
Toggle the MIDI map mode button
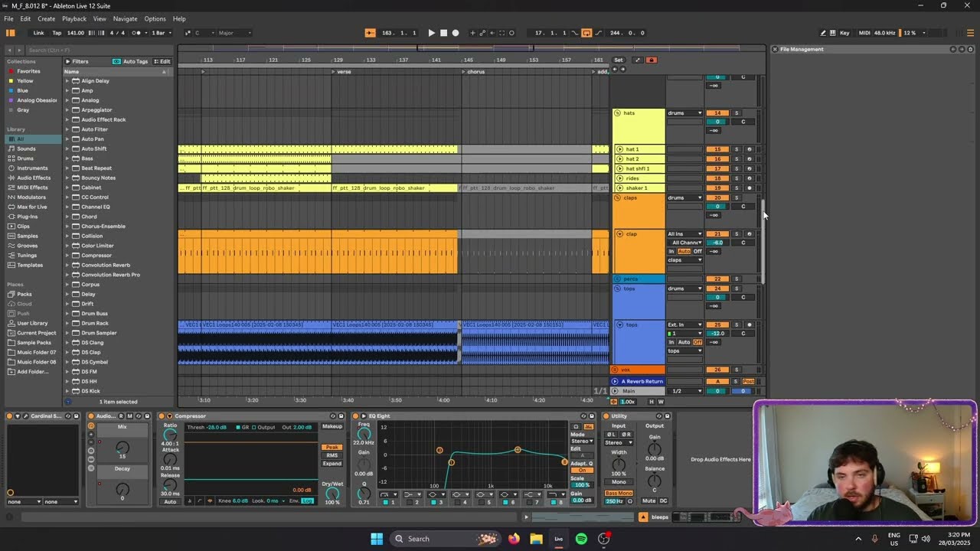click(864, 33)
